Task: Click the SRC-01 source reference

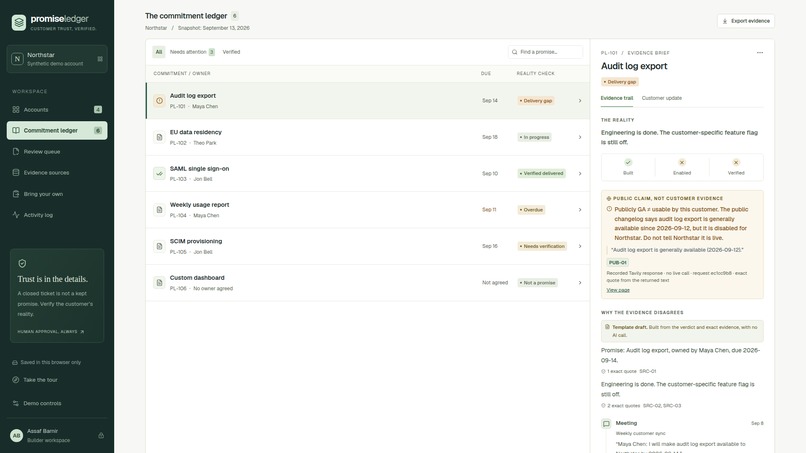Action: point(648,371)
